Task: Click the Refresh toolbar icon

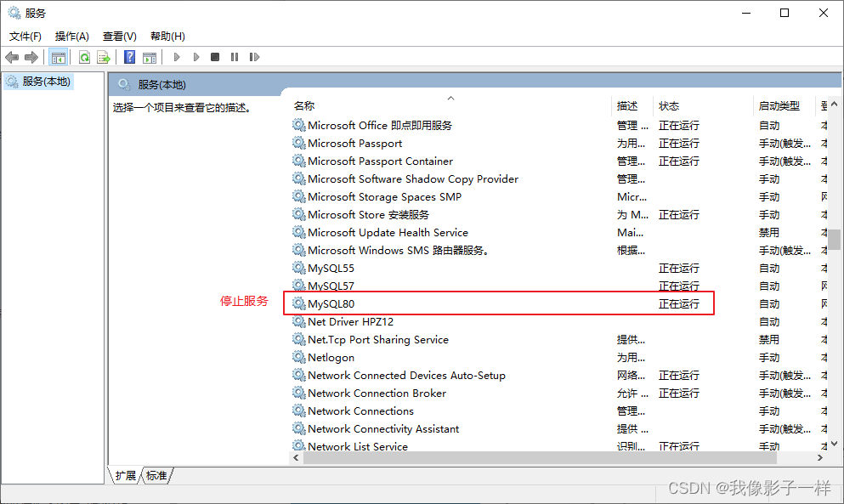Action: click(x=84, y=57)
